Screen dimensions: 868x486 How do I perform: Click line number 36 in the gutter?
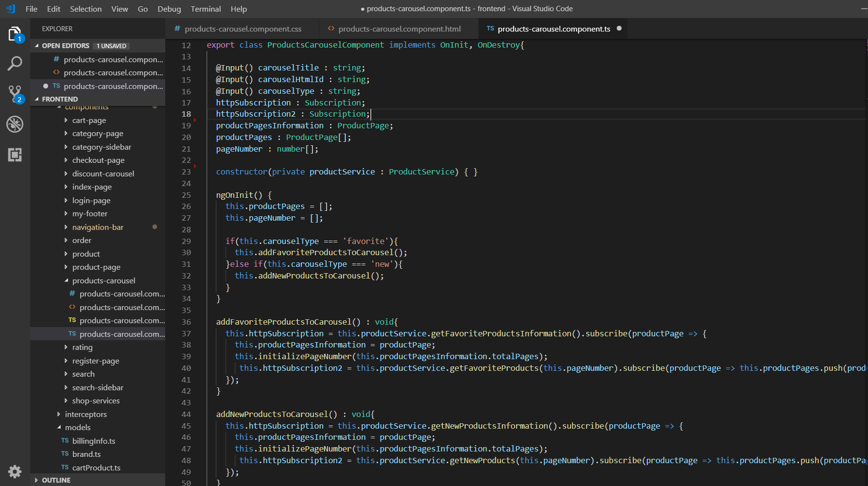[x=186, y=322]
